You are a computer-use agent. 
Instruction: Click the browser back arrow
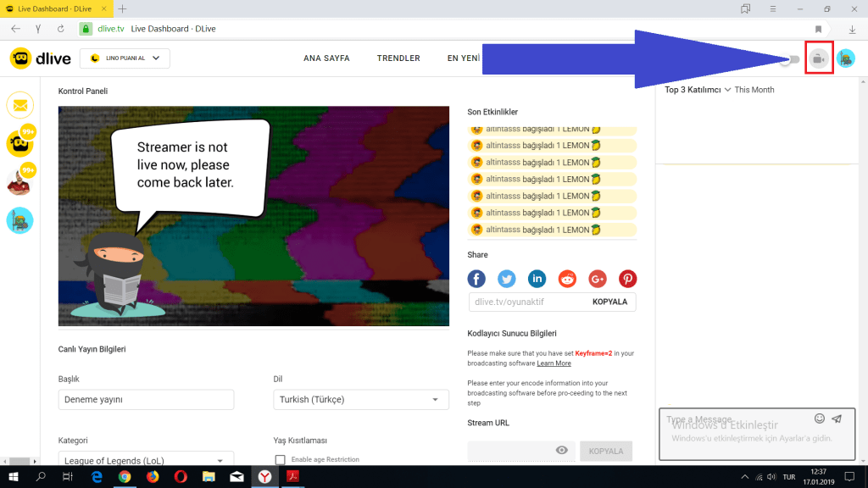(15, 29)
